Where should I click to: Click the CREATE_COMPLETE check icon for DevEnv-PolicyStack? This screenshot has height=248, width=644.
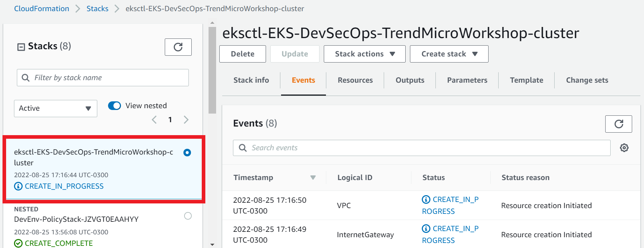(x=18, y=243)
